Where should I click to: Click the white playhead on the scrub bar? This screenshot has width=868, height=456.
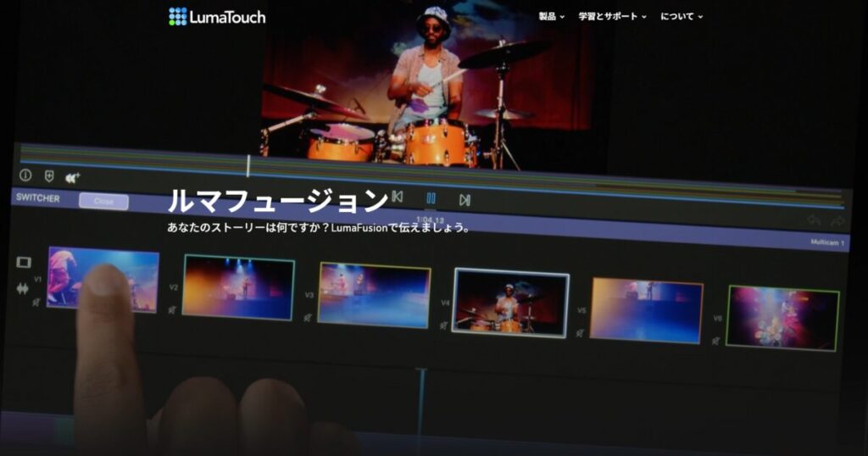click(x=248, y=166)
